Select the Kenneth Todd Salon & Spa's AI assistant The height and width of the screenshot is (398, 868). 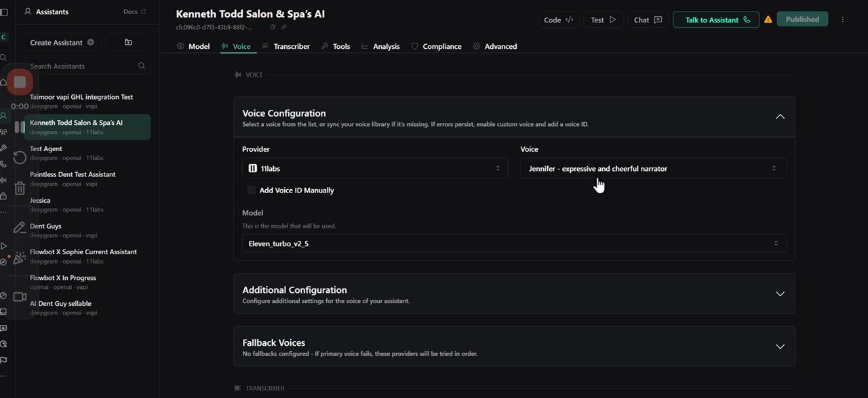click(87, 127)
